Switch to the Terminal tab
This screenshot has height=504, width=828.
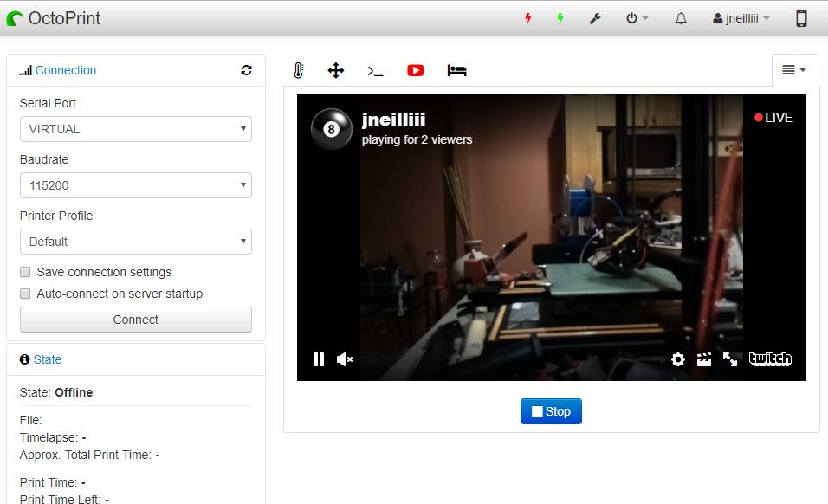coord(375,71)
